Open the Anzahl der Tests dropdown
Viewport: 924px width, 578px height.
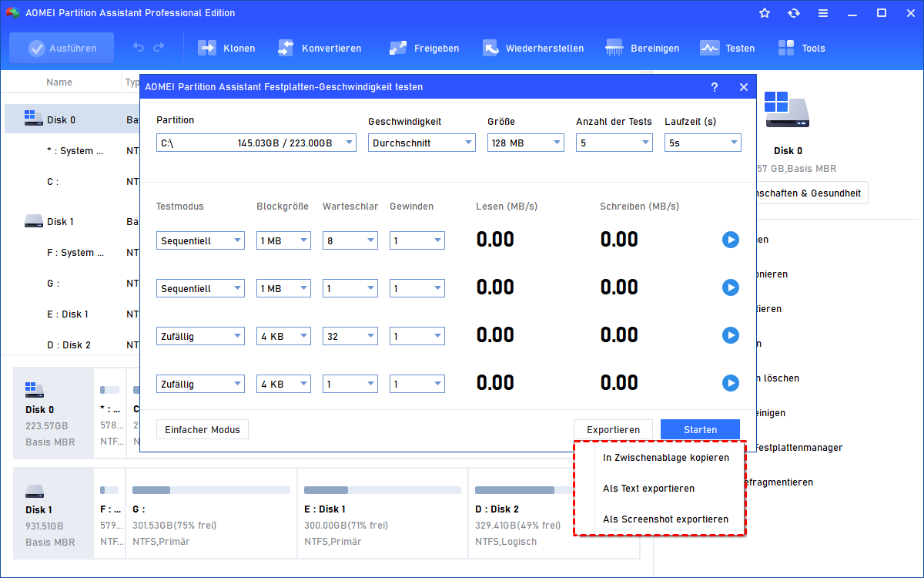point(614,143)
